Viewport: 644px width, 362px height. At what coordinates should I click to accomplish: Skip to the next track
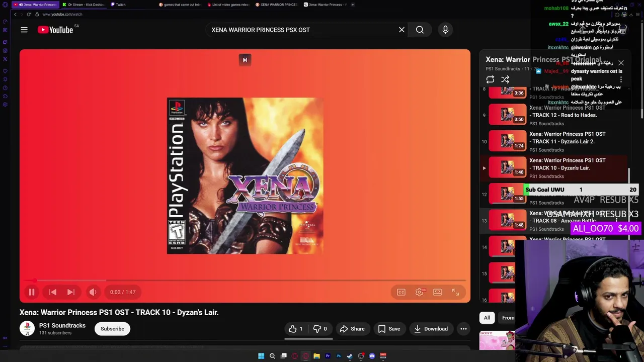(70, 292)
